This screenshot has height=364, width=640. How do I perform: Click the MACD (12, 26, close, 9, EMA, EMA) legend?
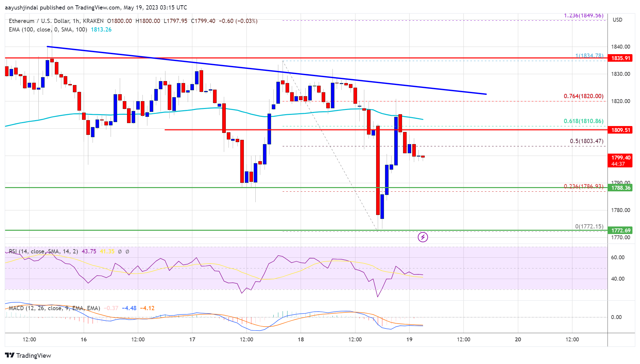[54, 308]
